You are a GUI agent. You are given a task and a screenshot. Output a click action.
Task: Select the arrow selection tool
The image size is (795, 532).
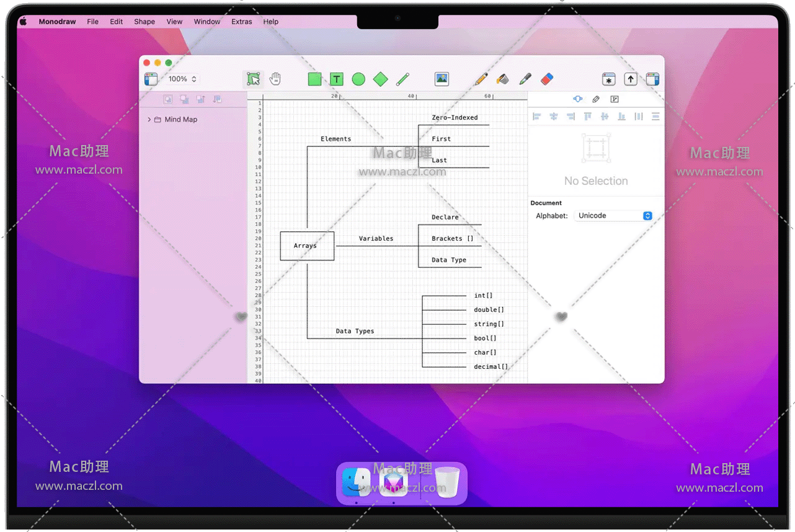253,79
